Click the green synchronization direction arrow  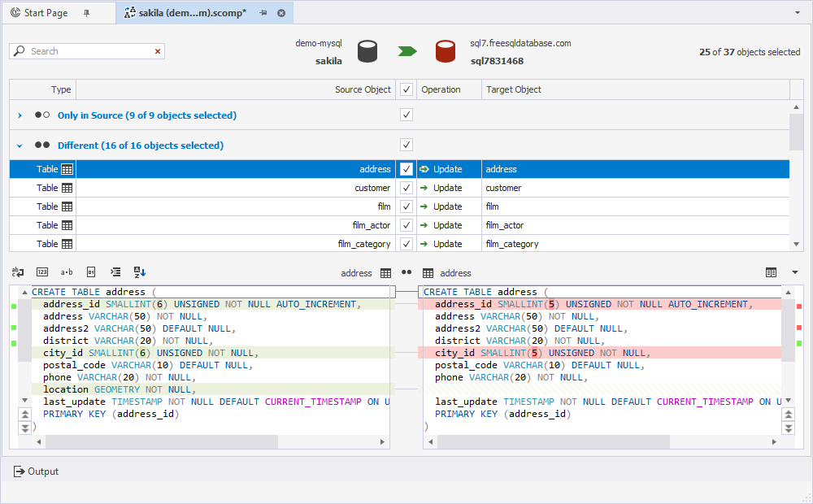pos(407,51)
